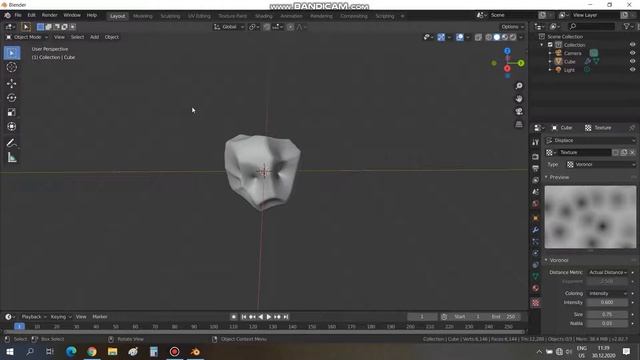The height and width of the screenshot is (360, 640).
Task: Open the Edit menu
Action: 31,15
